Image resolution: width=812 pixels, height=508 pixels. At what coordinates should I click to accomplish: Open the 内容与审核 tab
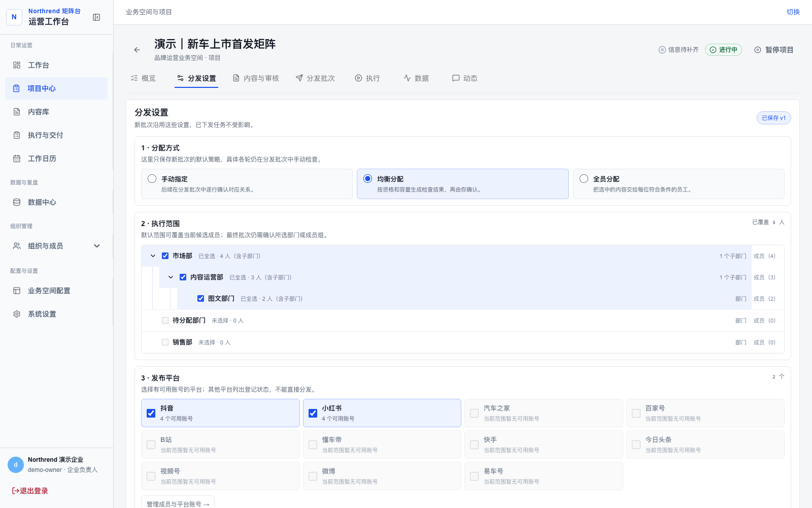coord(256,78)
